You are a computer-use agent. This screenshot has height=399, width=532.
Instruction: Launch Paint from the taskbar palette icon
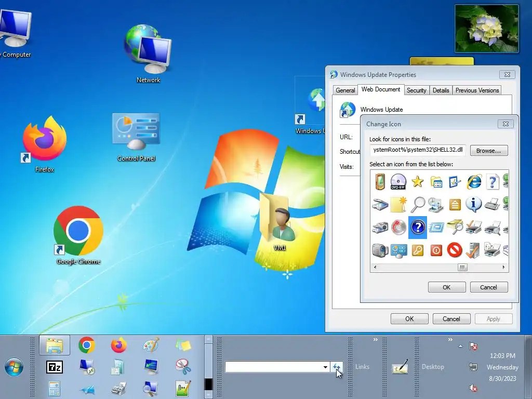(x=151, y=345)
